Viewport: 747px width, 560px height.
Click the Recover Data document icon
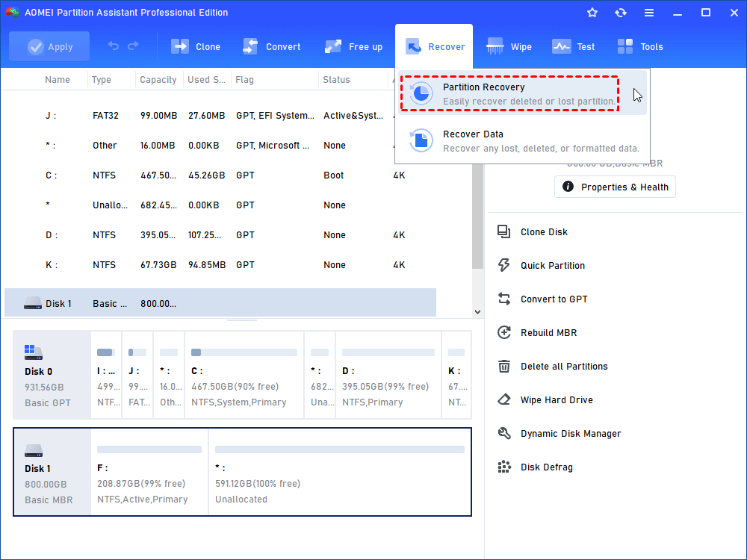(x=421, y=140)
